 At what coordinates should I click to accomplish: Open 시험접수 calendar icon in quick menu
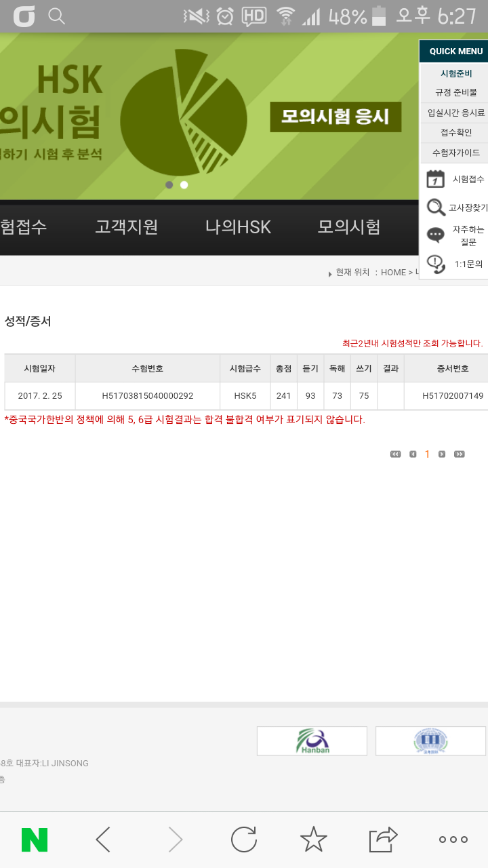click(435, 179)
